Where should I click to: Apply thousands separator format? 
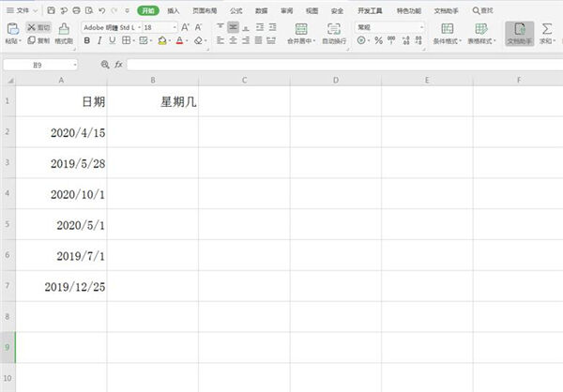pyautogui.click(x=391, y=40)
